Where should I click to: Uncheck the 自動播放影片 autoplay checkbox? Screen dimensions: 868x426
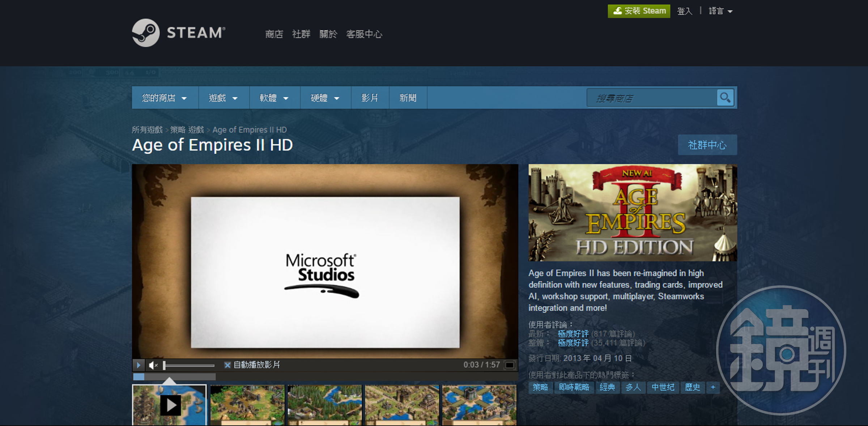tap(227, 365)
